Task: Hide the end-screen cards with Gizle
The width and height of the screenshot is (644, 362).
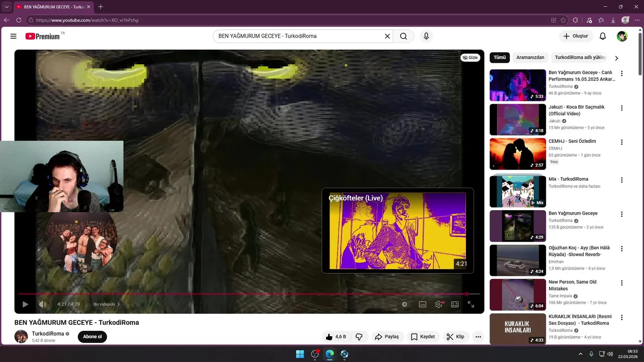Action: pyautogui.click(x=470, y=58)
